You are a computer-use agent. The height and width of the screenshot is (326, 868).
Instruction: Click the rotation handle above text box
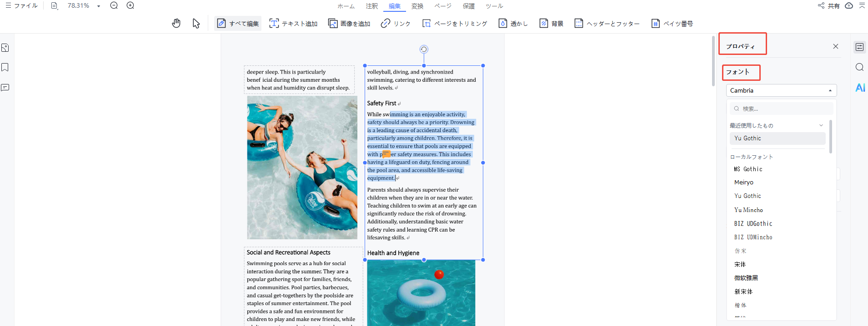pos(424,49)
